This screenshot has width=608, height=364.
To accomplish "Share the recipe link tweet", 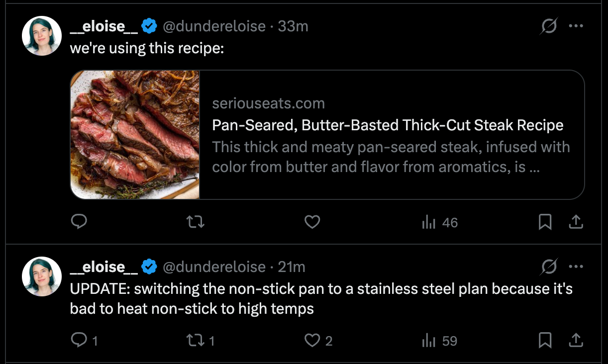I will click(x=576, y=222).
